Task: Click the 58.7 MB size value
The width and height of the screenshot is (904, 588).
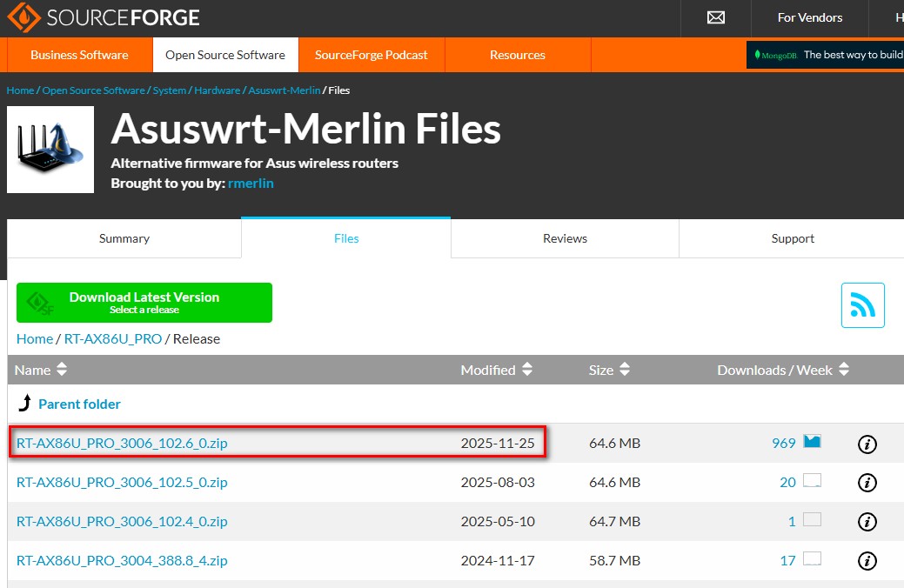Action: coord(614,560)
